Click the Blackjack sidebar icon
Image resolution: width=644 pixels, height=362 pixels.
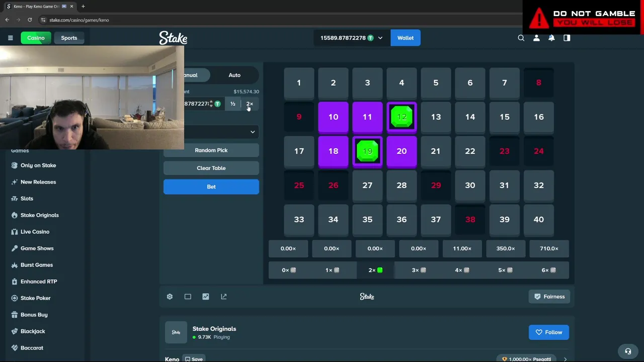14,331
